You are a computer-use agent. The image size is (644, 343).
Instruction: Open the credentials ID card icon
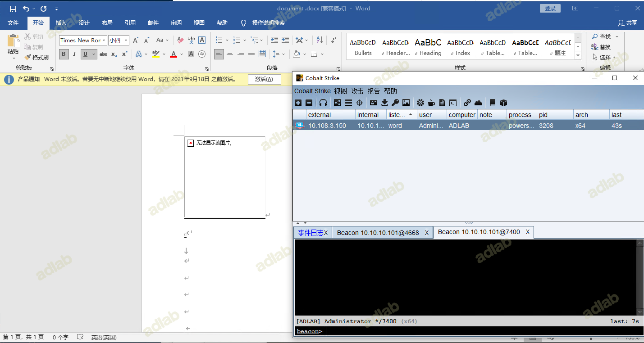(374, 103)
